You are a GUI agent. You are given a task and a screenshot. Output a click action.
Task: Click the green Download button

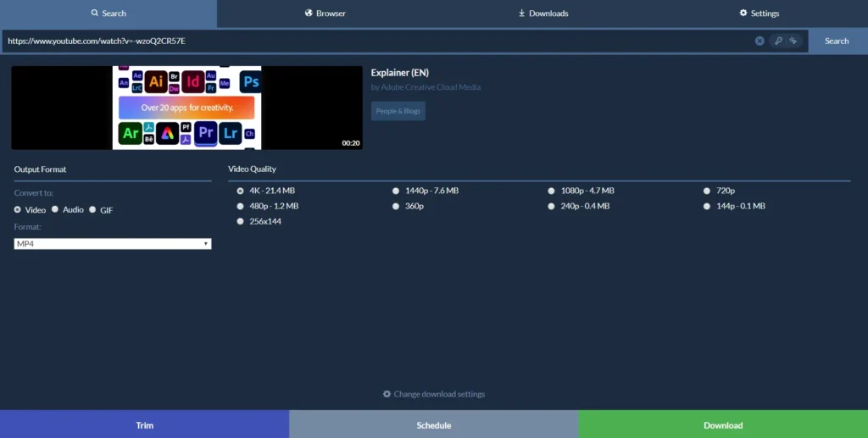(723, 424)
